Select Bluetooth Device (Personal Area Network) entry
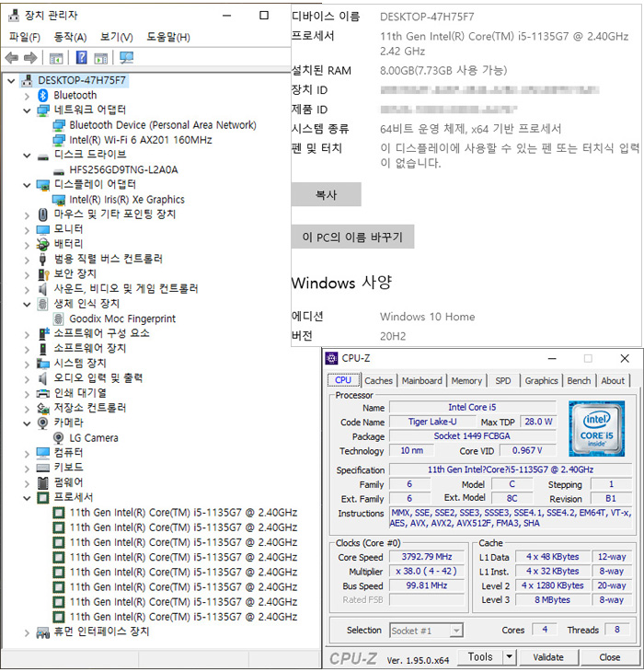This screenshot has height=672, width=644. pyautogui.click(x=163, y=125)
